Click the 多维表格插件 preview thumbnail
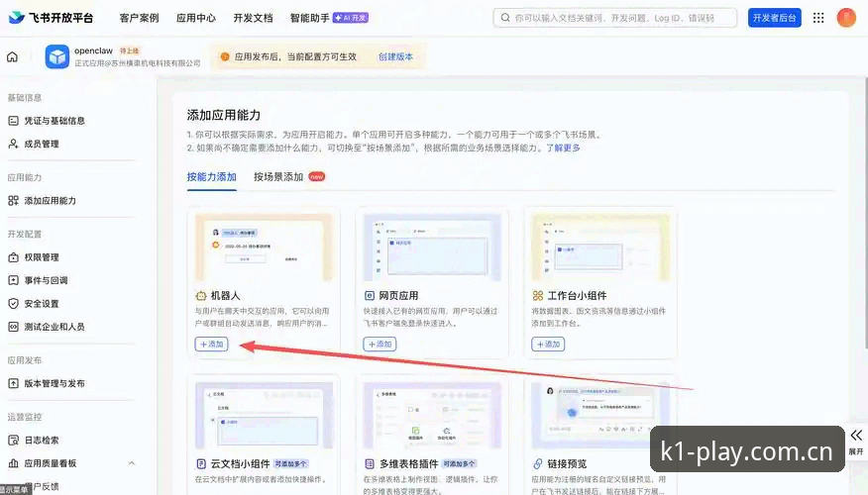This screenshot has width=868, height=495. (432, 416)
